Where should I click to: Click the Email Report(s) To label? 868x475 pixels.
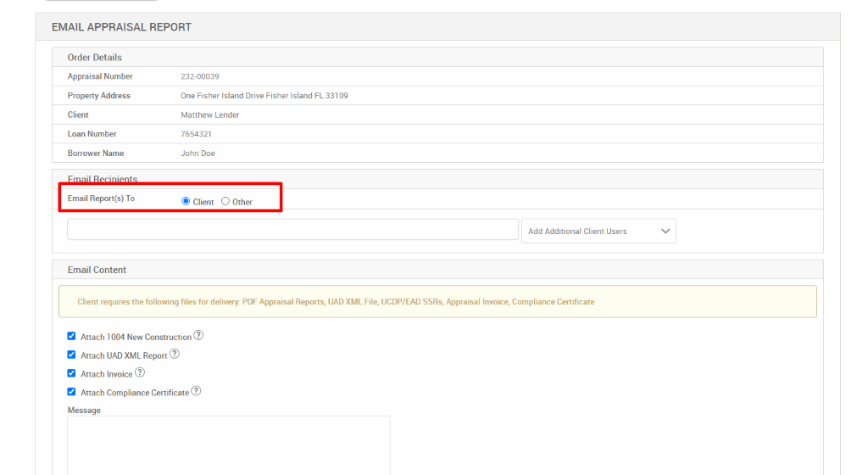[x=102, y=198]
